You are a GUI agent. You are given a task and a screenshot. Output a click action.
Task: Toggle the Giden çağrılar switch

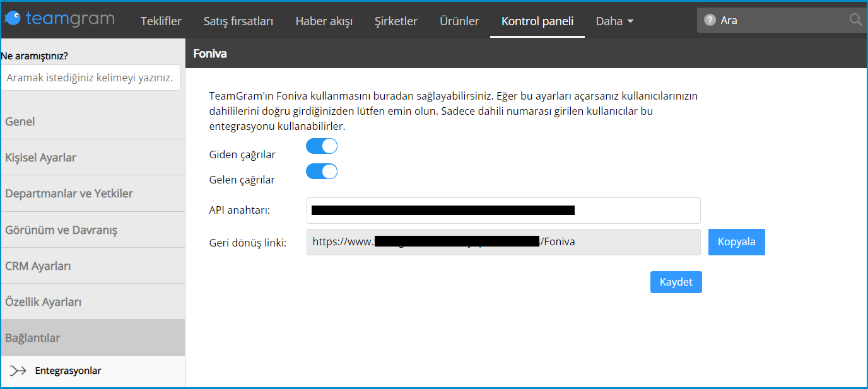[322, 146]
